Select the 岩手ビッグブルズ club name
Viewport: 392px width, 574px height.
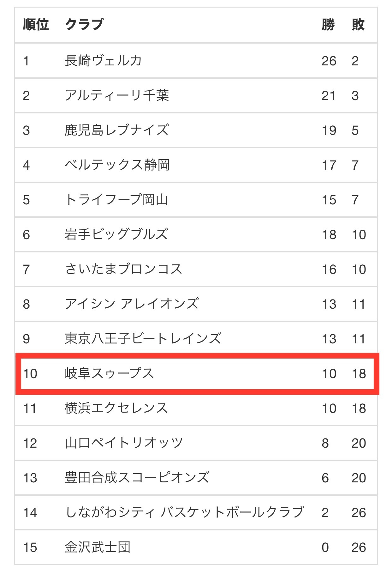(116, 234)
